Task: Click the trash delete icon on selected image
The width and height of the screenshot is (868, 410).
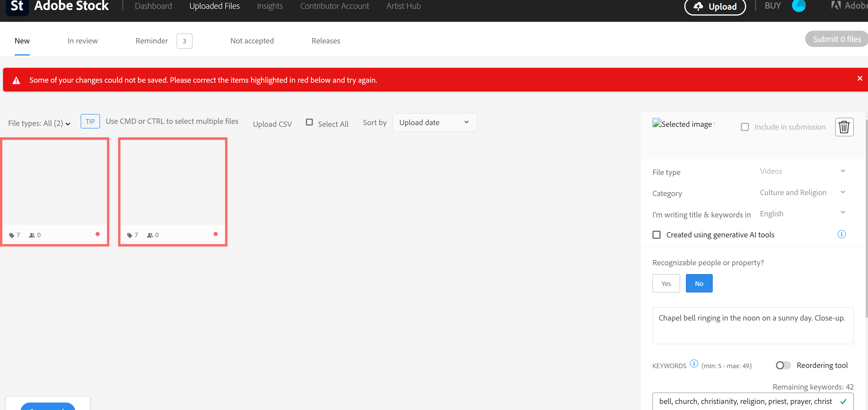Action: [x=844, y=127]
